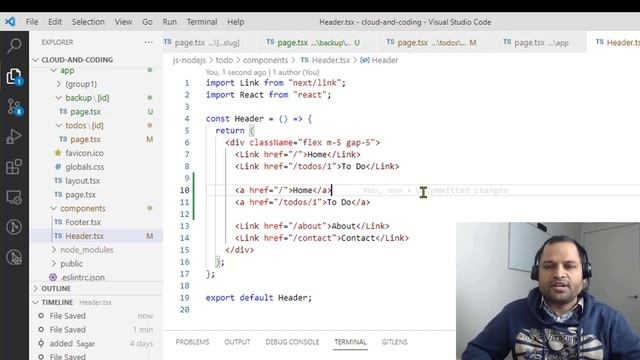Click the Header symbol breadcrumb
This screenshot has width=640, height=360.
click(379, 60)
